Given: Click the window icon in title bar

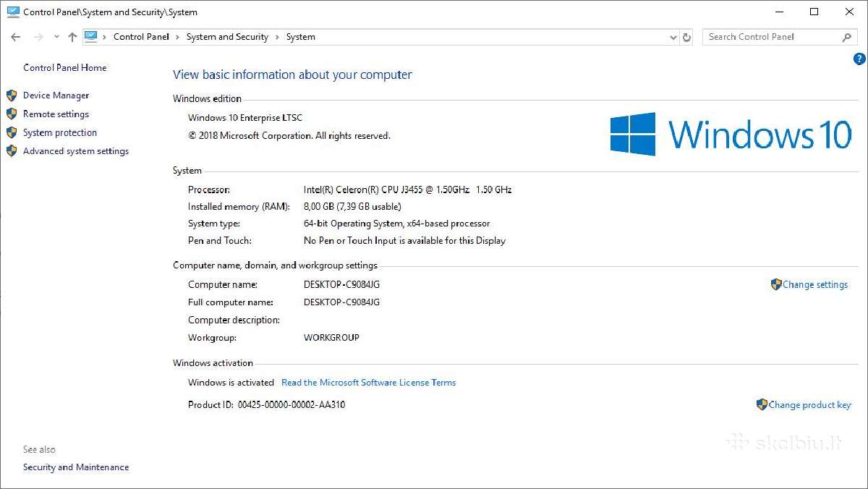Looking at the screenshot, I should (13, 12).
